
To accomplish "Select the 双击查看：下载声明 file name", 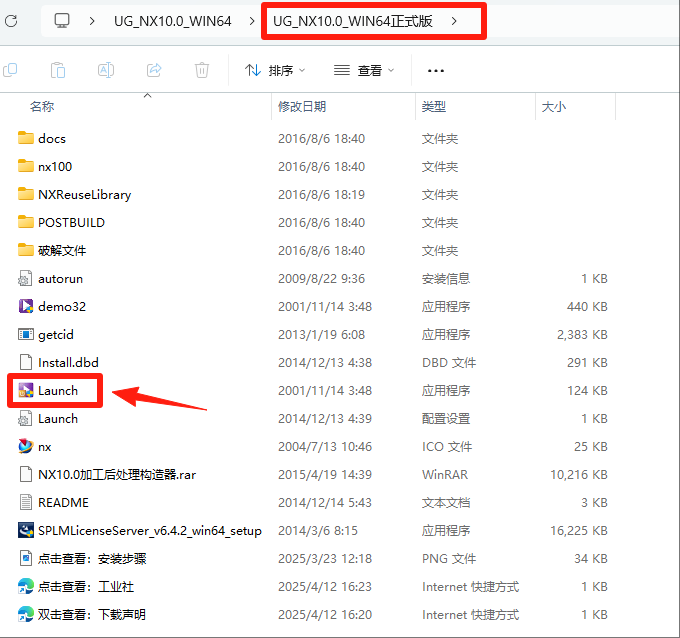I will pyautogui.click(x=92, y=615).
